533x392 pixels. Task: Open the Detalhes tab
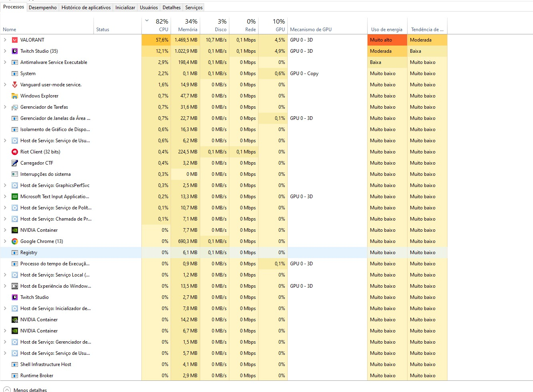(171, 8)
